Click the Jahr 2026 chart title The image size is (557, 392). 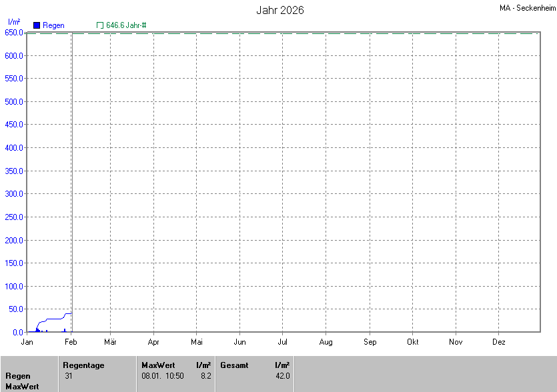coord(280,11)
